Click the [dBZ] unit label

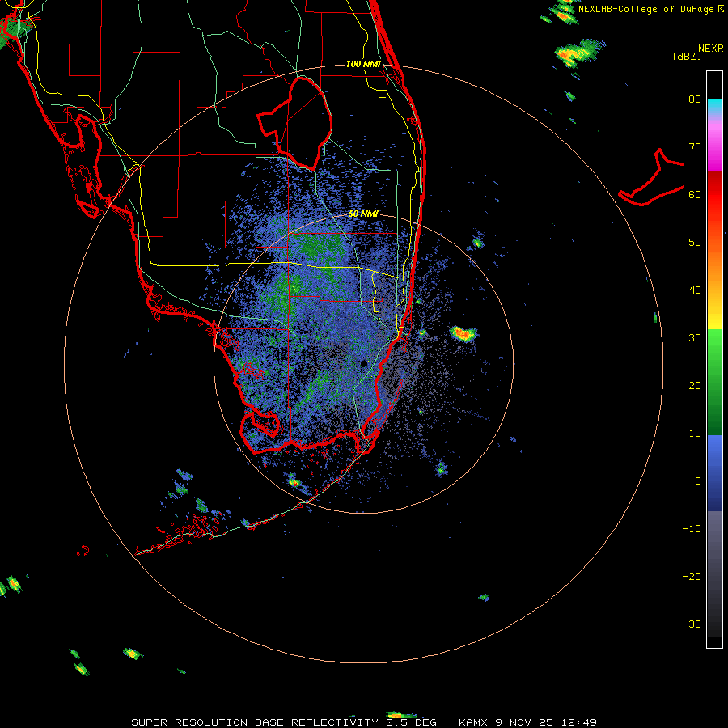687,56
